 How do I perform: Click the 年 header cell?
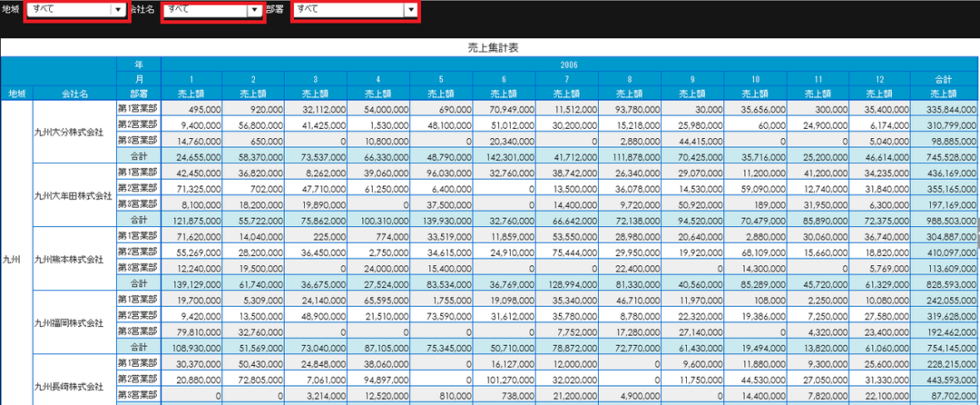click(x=139, y=64)
